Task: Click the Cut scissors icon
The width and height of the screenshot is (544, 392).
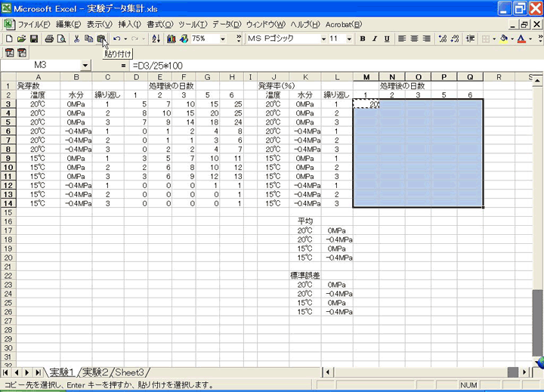Action: tap(77, 39)
